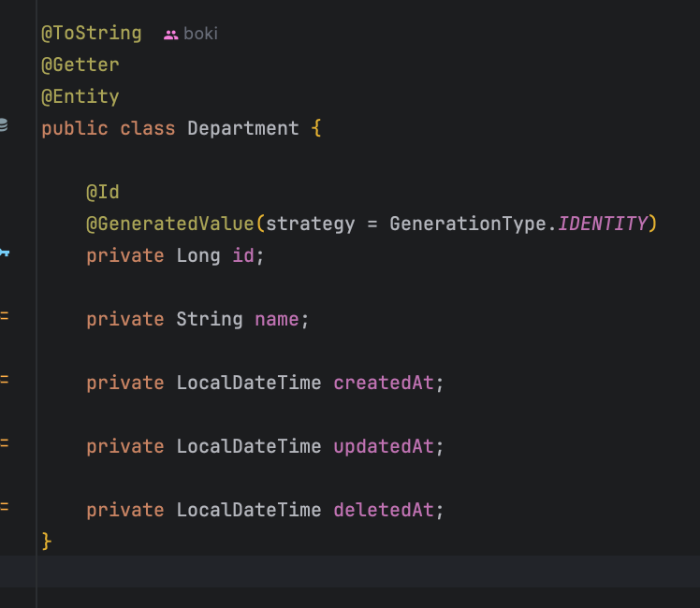This screenshot has width=700, height=608.
Task: Click the private keyword on deletedAt line
Action: click(x=125, y=511)
